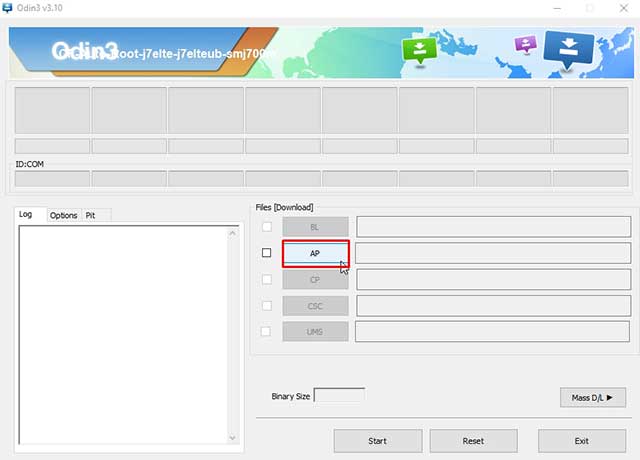Switch to the Log tab
Image resolution: width=640 pixels, height=460 pixels.
pyautogui.click(x=26, y=214)
